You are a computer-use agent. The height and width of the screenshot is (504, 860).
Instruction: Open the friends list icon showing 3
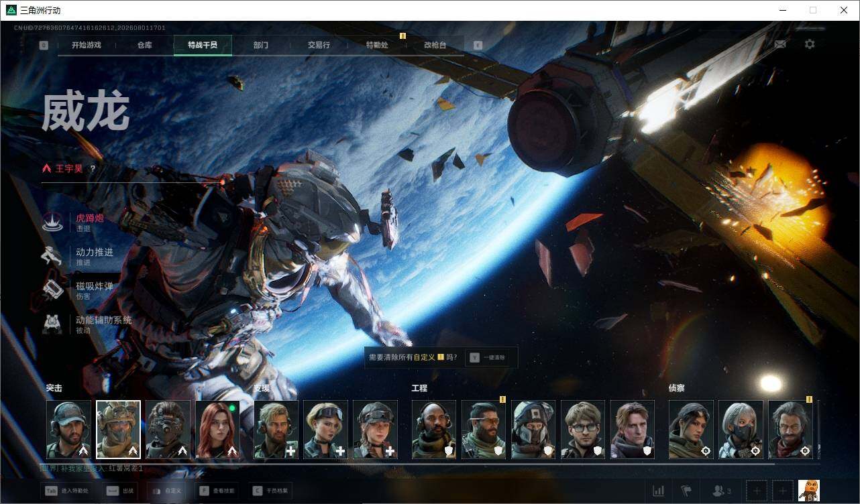click(x=722, y=491)
